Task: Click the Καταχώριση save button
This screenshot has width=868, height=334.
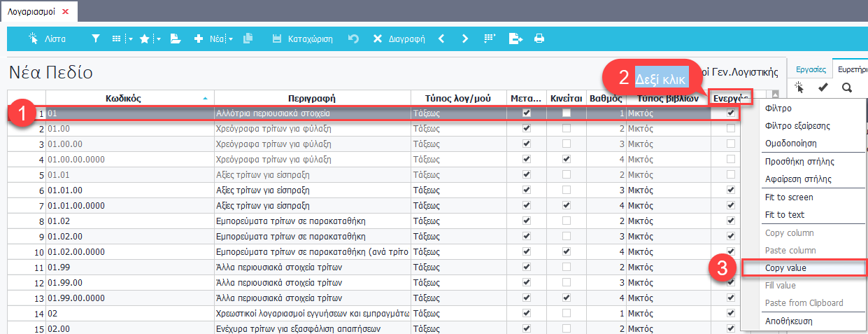Action: (x=302, y=39)
